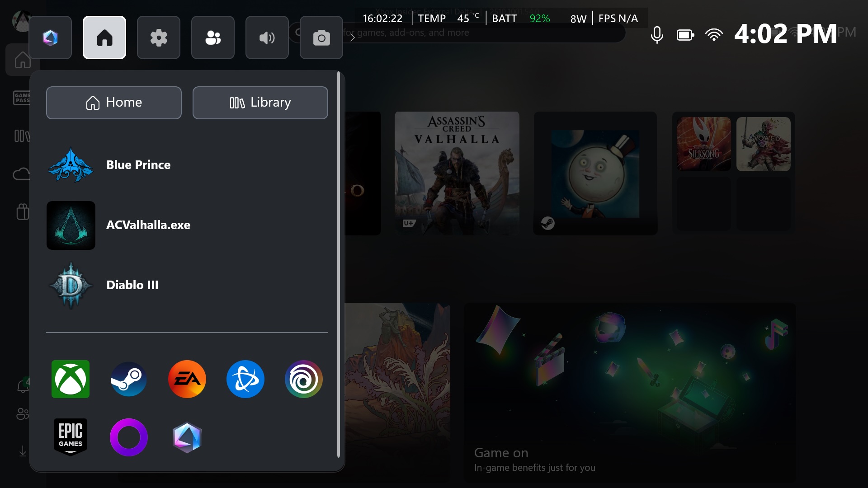Select ACValhalla.exe from recent list
868x488 pixels.
pos(148,225)
